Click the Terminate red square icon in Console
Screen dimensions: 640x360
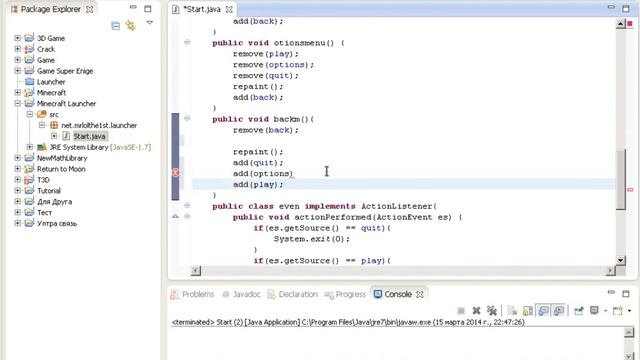461,311
